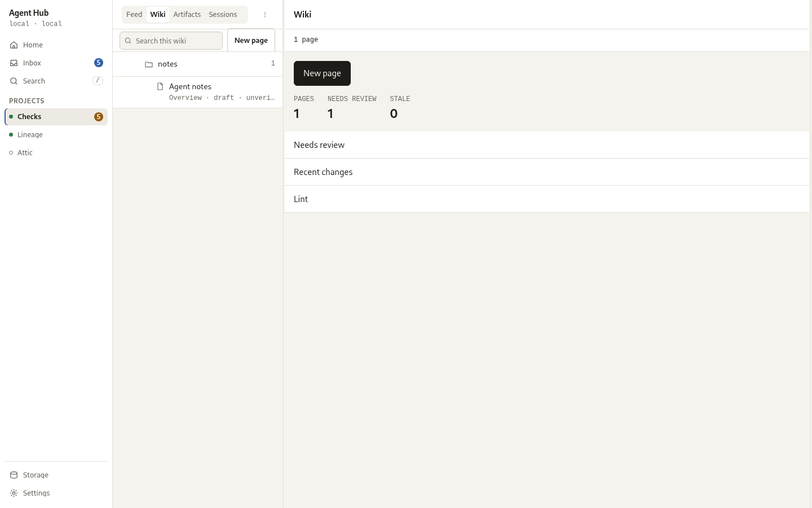Expand the Lint section
Viewport: 812px width, 508px height.
click(547, 199)
